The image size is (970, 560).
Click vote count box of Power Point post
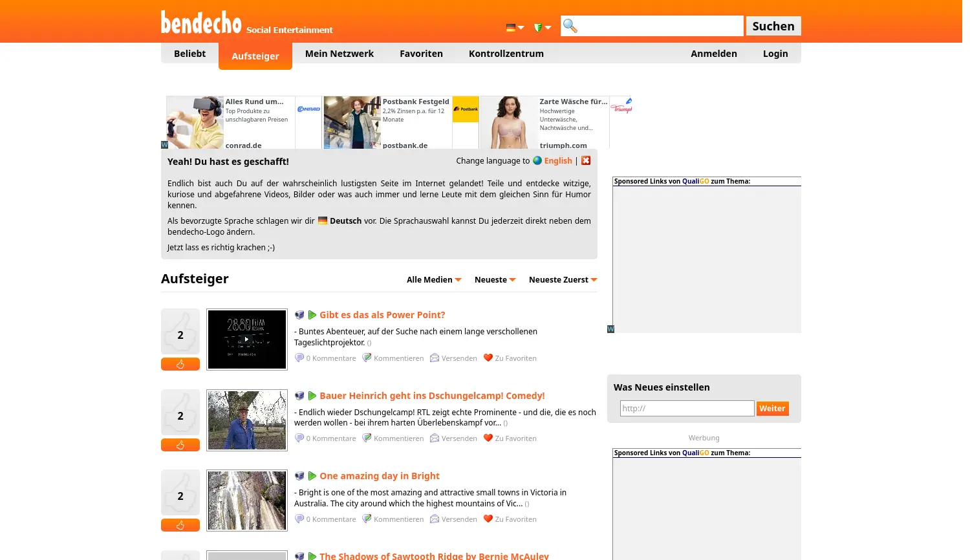click(180, 332)
